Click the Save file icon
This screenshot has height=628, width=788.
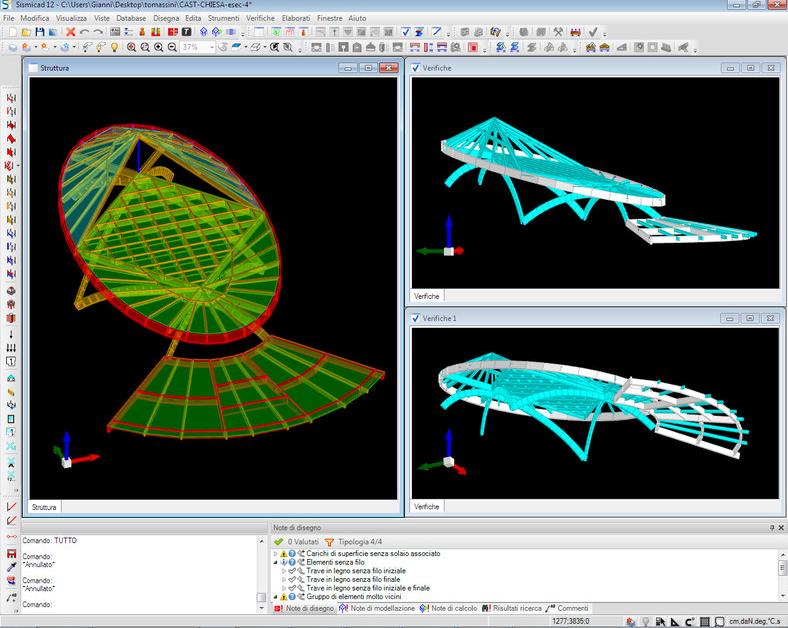[39, 32]
